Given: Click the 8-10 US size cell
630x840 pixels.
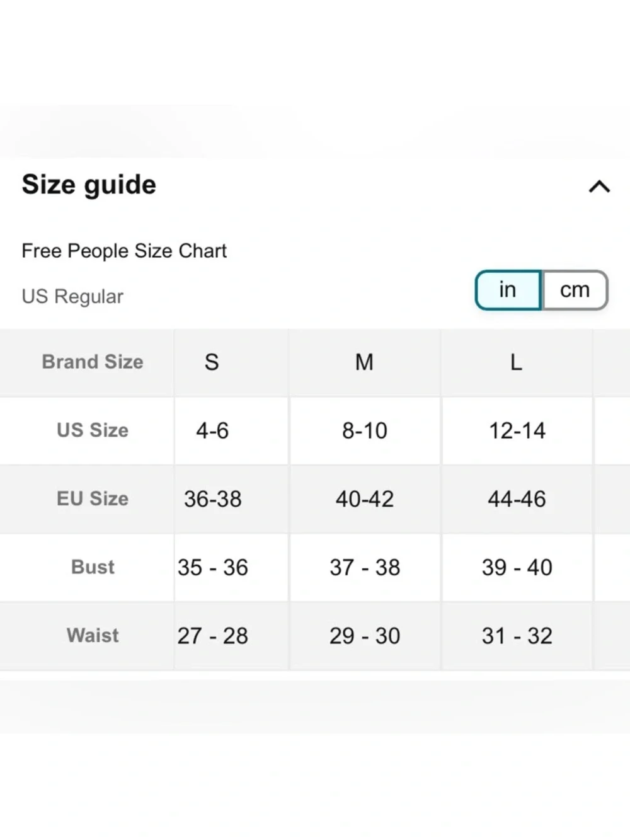Looking at the screenshot, I should pyautogui.click(x=365, y=431).
